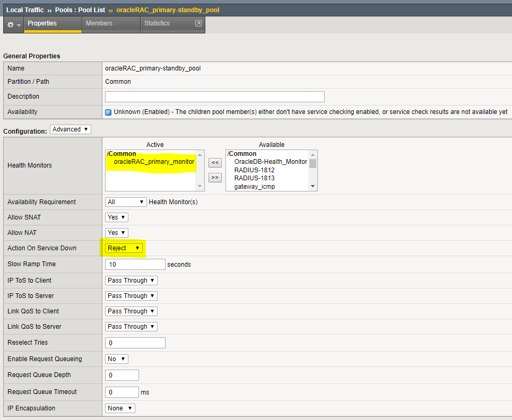Open the Configuration Advanced dropdown
The height and width of the screenshot is (420, 512).
[x=71, y=129]
